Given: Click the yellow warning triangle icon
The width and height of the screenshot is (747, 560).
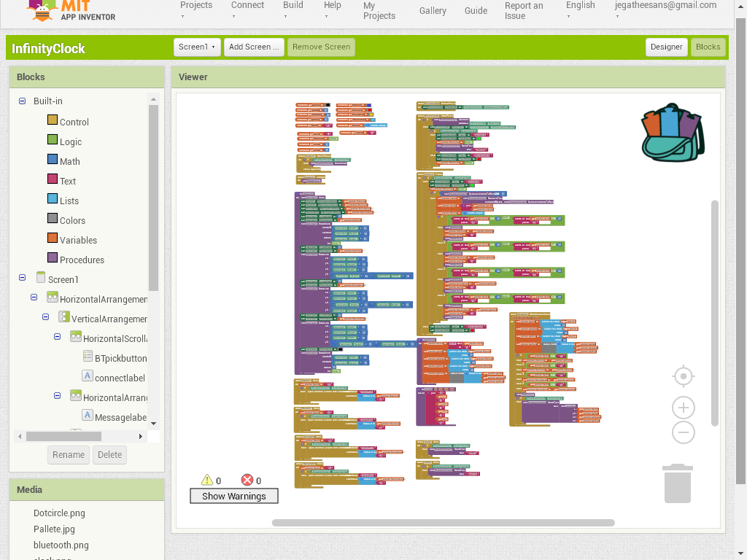Looking at the screenshot, I should [x=207, y=480].
